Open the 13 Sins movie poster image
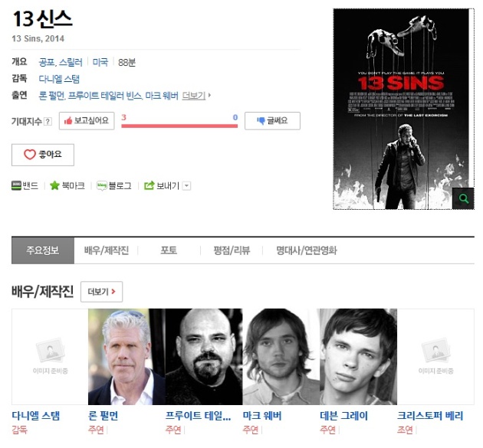The height and width of the screenshot is (448, 483). tap(403, 109)
